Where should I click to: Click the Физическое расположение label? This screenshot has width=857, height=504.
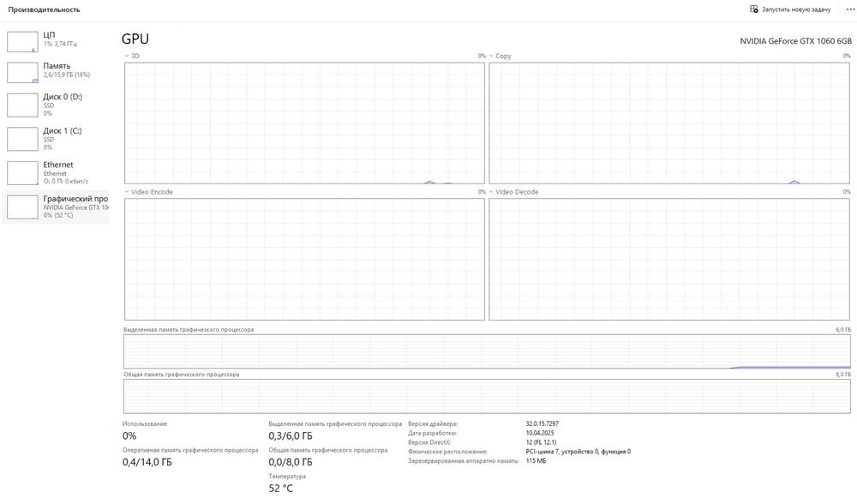click(x=447, y=452)
